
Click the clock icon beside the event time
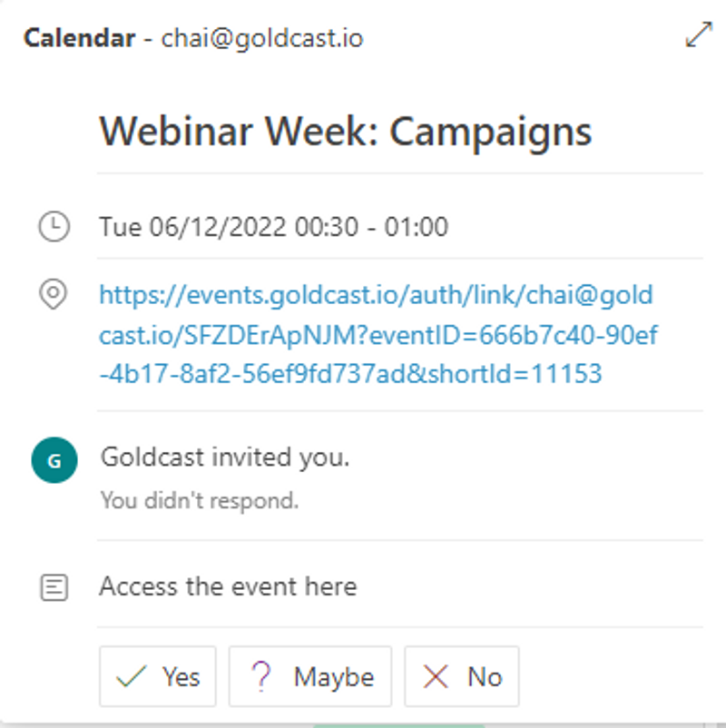tap(54, 226)
